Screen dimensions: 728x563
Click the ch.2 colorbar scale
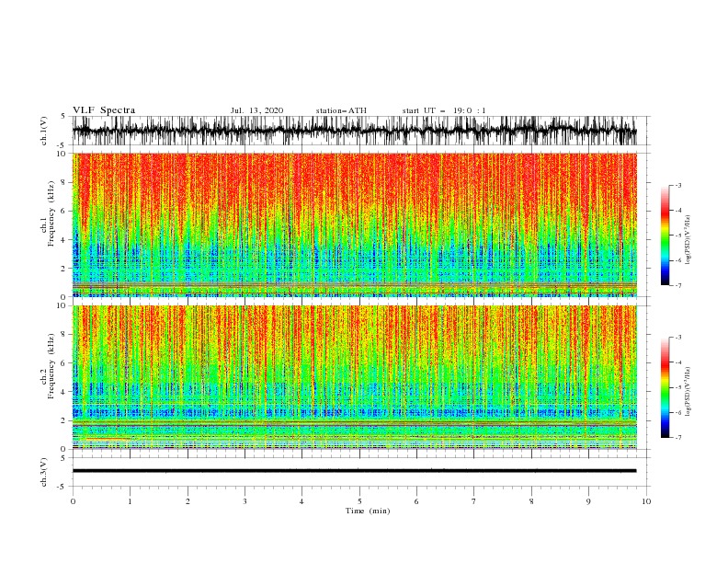coord(665,387)
